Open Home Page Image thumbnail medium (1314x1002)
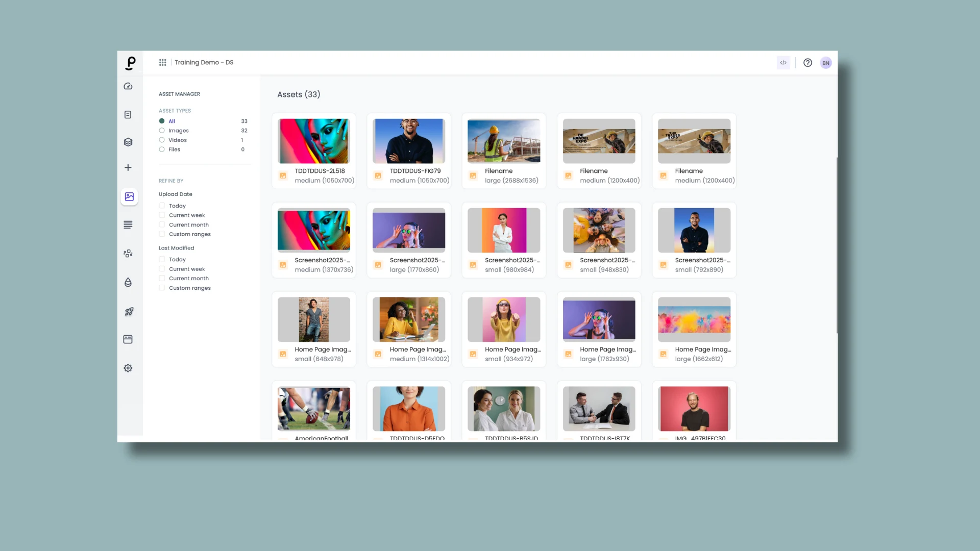Viewport: 980px width, 551px height. pos(409,319)
